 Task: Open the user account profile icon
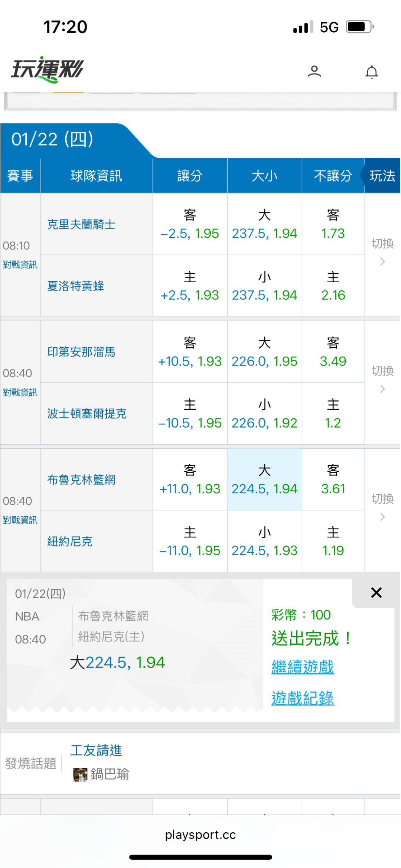pyautogui.click(x=314, y=71)
